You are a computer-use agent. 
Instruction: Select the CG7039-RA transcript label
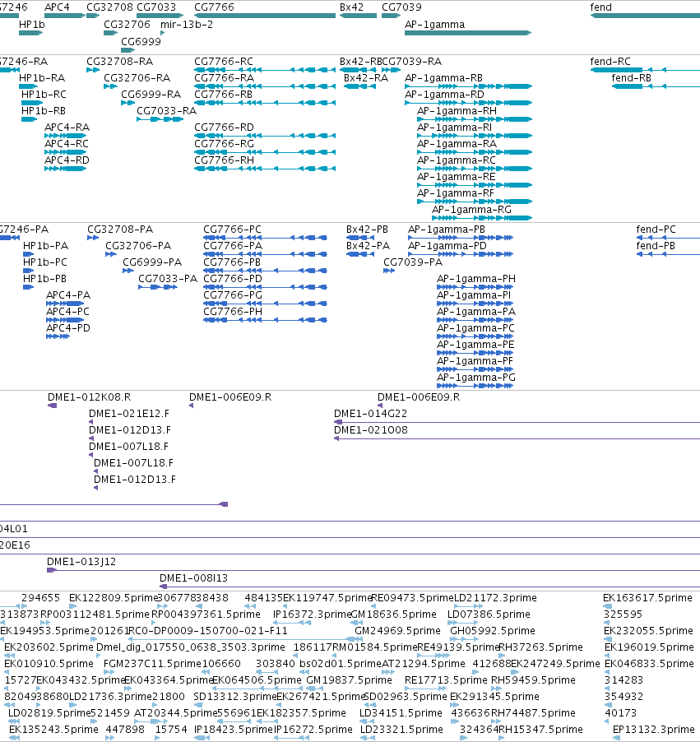tap(412, 62)
